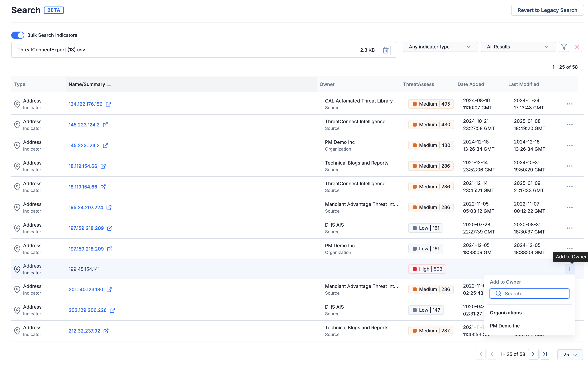Click Revert to Legacy Search button
The width and height of the screenshot is (588, 373).
click(548, 10)
